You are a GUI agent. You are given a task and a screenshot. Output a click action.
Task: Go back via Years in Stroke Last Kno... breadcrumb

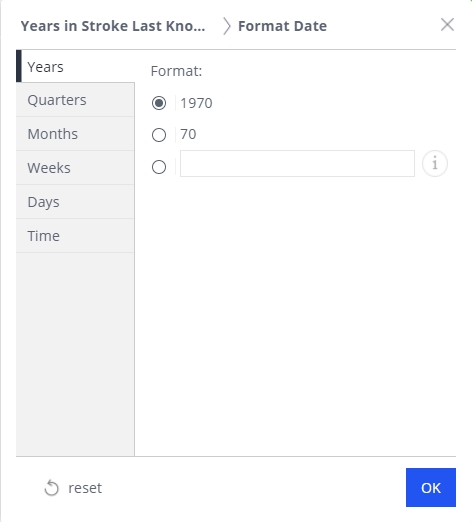[113, 26]
